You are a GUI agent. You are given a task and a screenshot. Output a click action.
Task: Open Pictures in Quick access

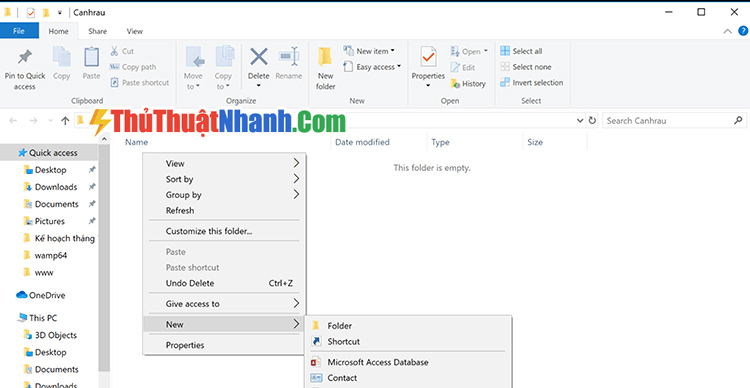49,221
